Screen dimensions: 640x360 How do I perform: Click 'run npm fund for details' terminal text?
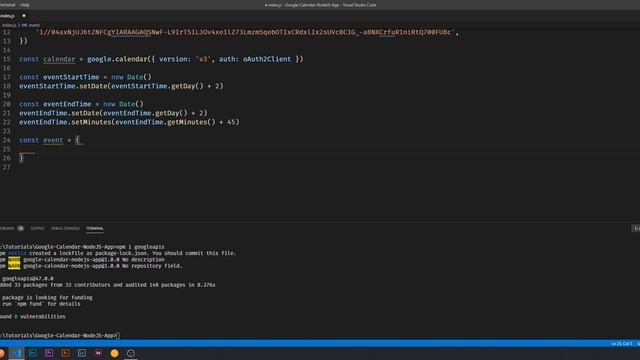tap(41, 304)
